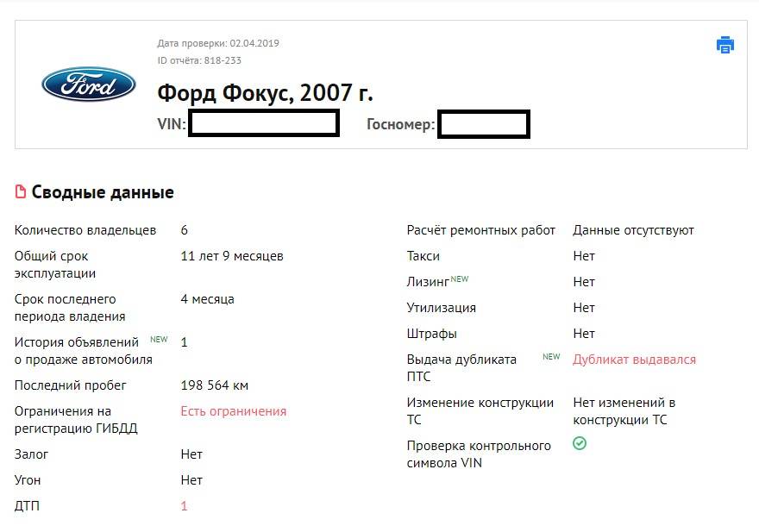Screen dimensions: 759x532
Task: Click the NEW badge beside История объявлений
Action: coord(159,340)
